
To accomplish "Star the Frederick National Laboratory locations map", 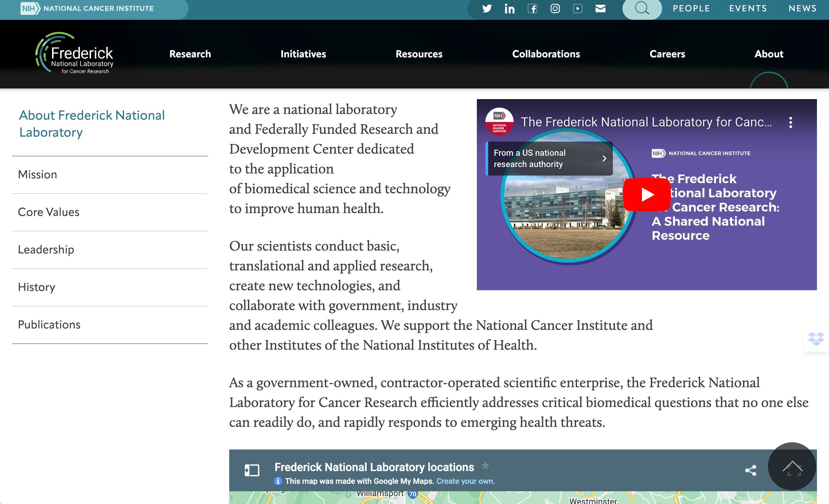I will coord(485,465).
